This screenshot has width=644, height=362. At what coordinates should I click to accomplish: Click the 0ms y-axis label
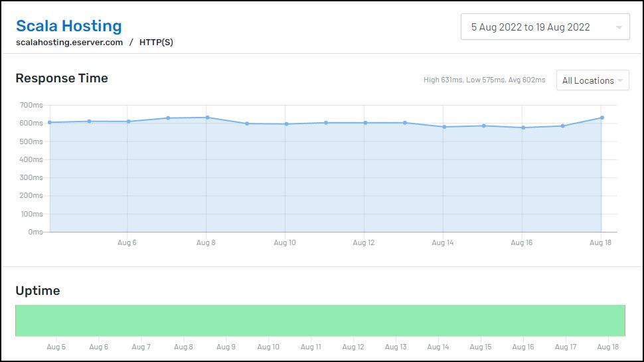click(35, 232)
